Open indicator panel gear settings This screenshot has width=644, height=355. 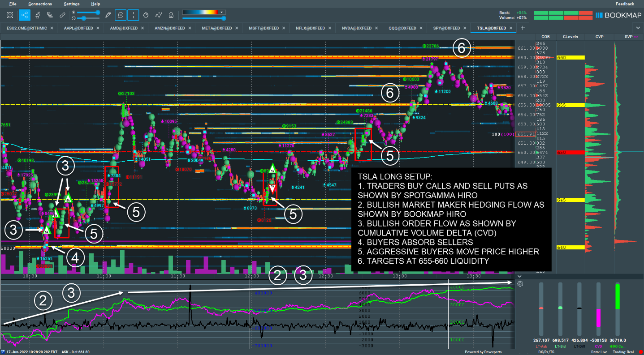pyautogui.click(x=520, y=283)
